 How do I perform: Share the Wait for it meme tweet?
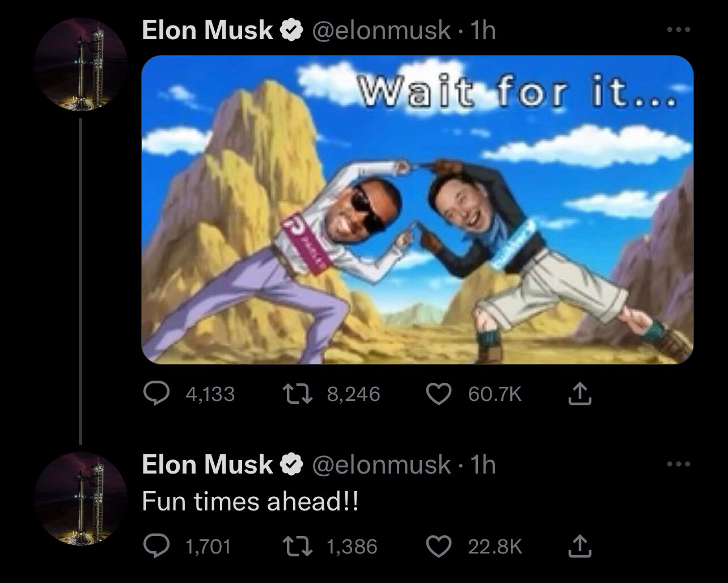pyautogui.click(x=579, y=394)
